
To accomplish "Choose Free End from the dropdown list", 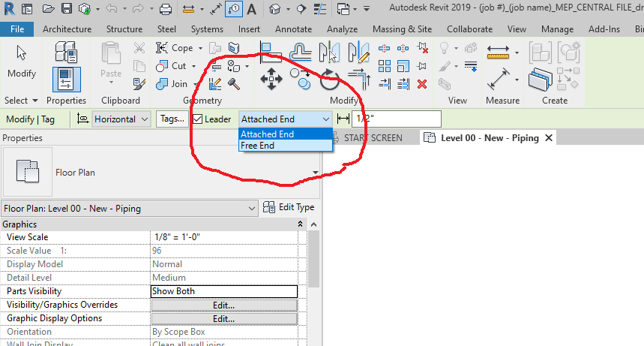I will tap(285, 146).
